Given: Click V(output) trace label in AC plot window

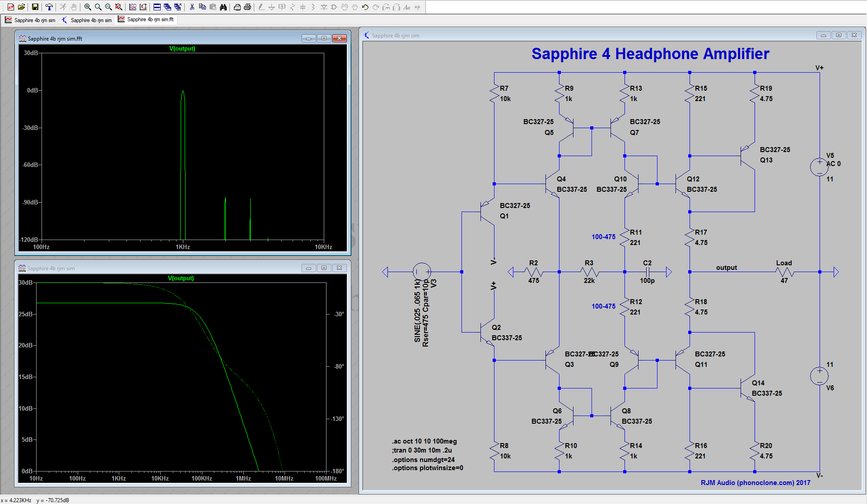Looking at the screenshot, I should pyautogui.click(x=181, y=278).
